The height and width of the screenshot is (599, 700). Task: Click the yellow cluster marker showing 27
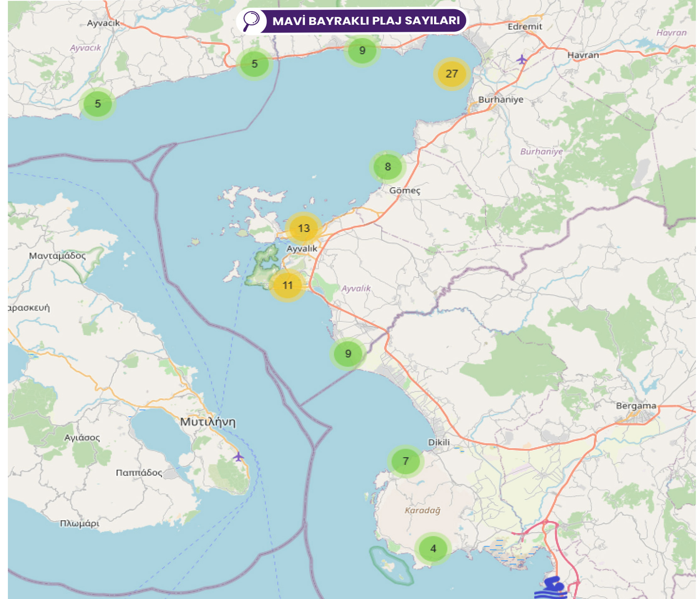point(452,74)
